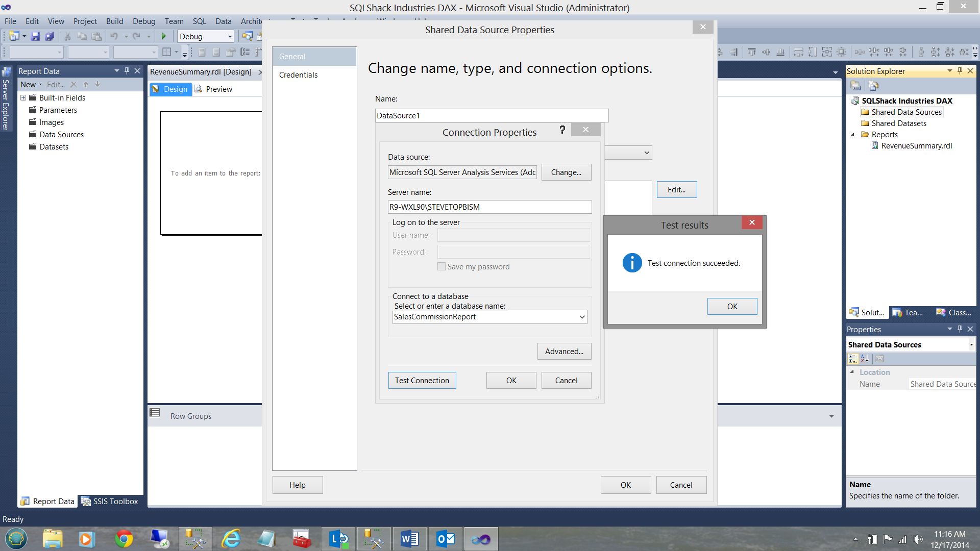Open the database name dropdown
The height and width of the screenshot is (551, 980).
coord(581,317)
